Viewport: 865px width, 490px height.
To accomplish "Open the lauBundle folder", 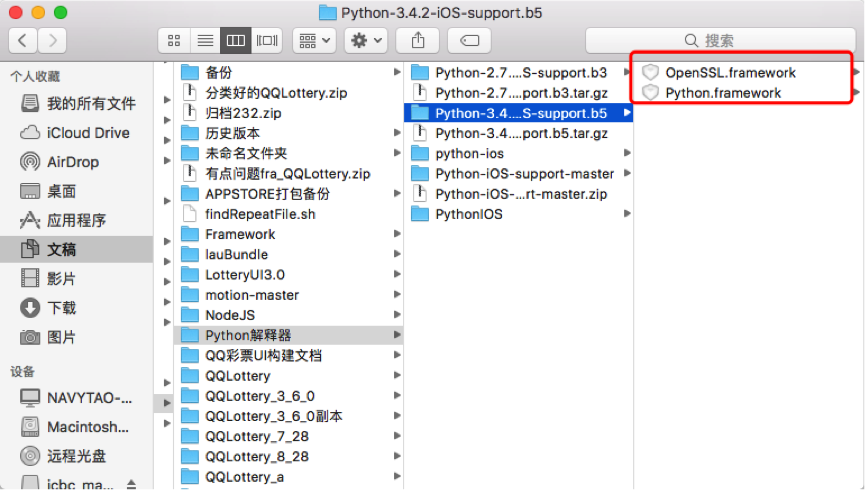I will point(289,254).
